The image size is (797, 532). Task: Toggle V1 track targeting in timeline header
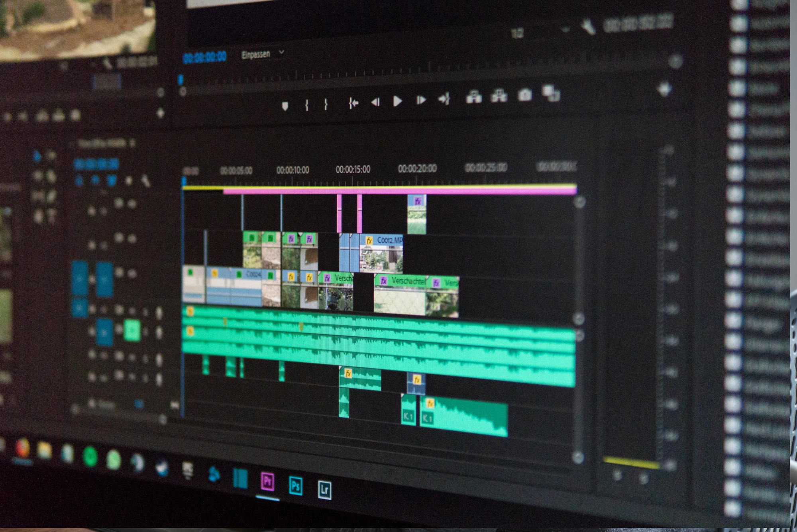point(104,279)
